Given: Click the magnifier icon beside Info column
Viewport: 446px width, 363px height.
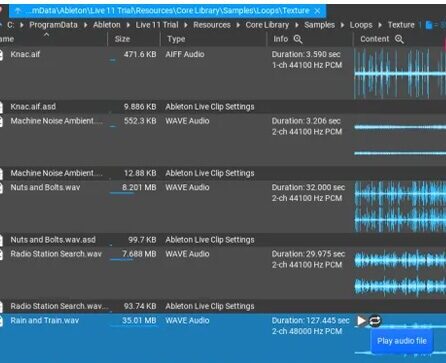Looking at the screenshot, I should coord(298,39).
